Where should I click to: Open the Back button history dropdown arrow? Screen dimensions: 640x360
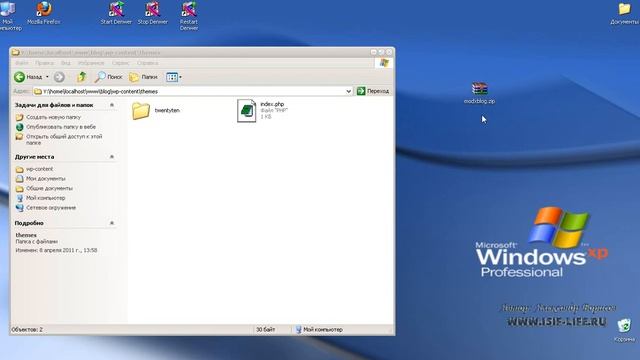pos(47,77)
